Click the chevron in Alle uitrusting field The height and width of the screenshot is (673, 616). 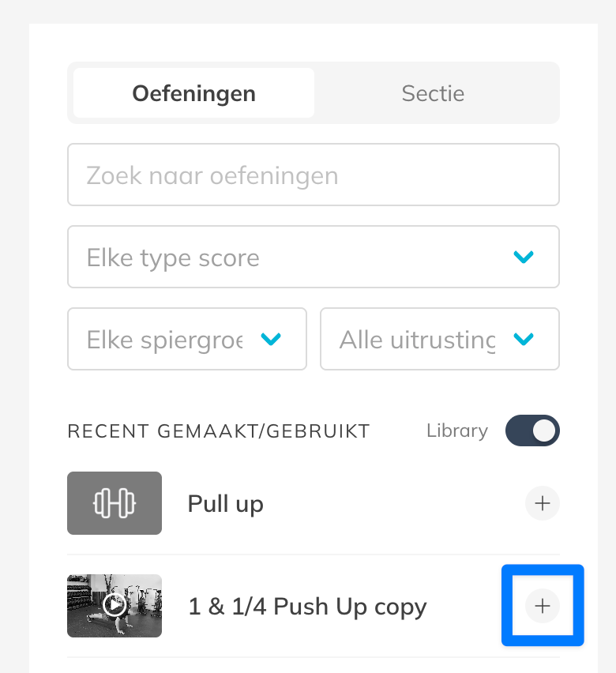point(524,339)
